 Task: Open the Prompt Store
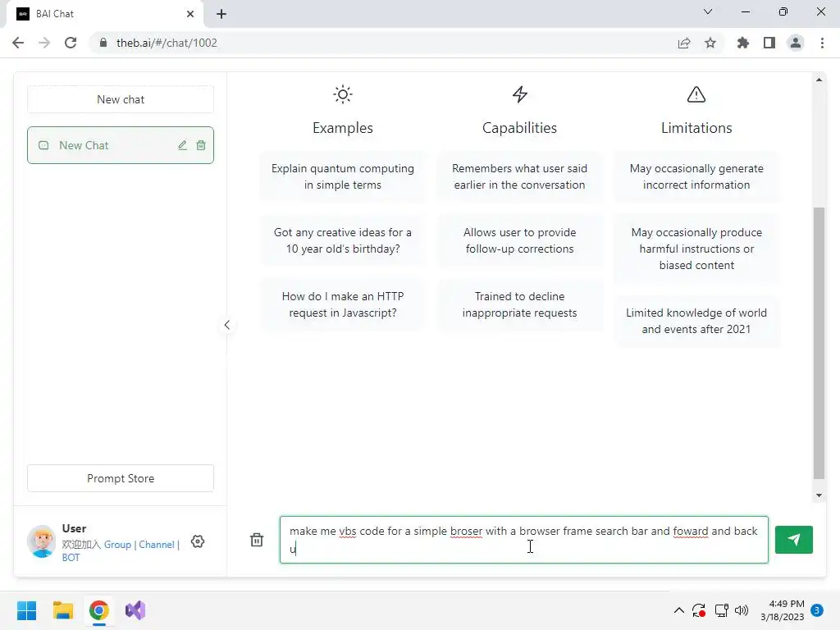pyautogui.click(x=121, y=478)
